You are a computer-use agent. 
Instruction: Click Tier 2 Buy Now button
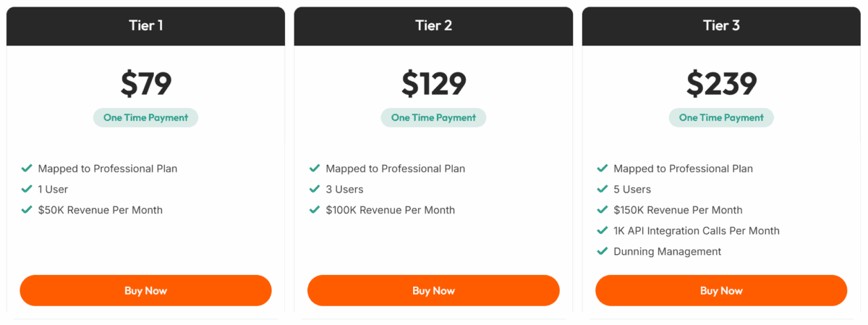coord(433,290)
